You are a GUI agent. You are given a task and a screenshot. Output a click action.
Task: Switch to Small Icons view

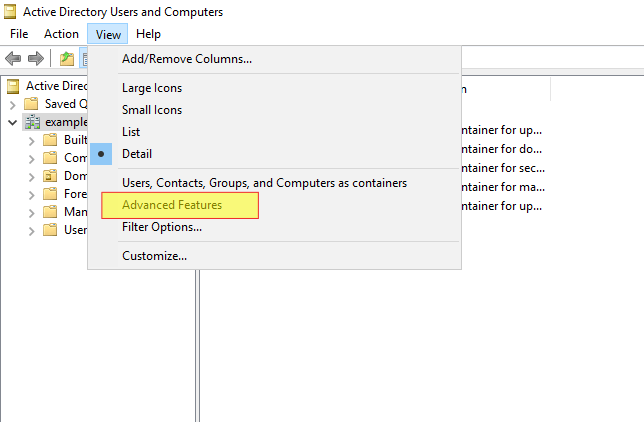(x=274, y=110)
